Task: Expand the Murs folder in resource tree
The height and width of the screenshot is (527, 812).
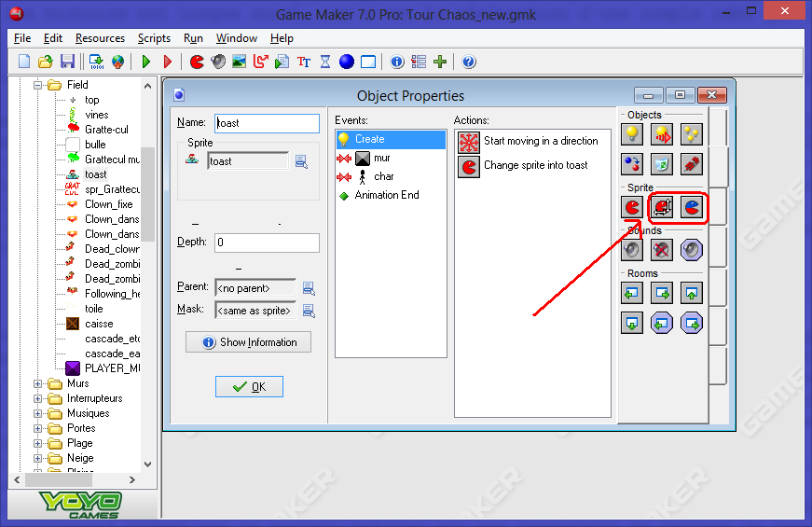Action: tap(38, 383)
